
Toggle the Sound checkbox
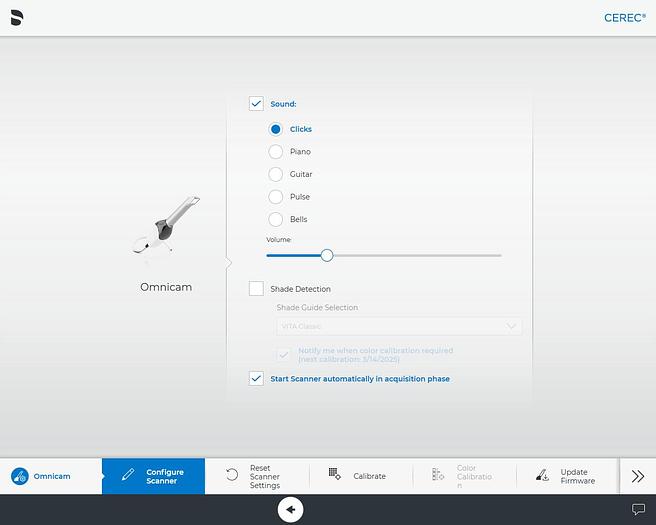tap(256, 104)
